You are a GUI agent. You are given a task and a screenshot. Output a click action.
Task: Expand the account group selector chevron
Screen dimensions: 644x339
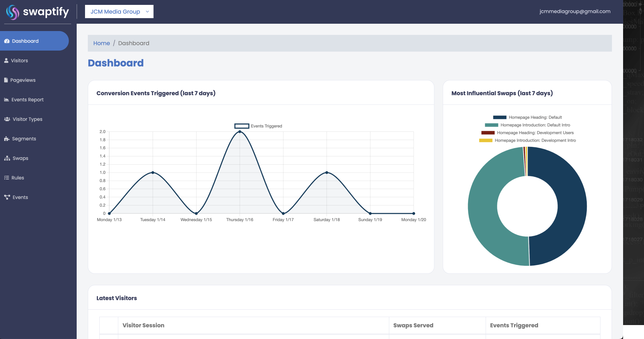pyautogui.click(x=146, y=12)
